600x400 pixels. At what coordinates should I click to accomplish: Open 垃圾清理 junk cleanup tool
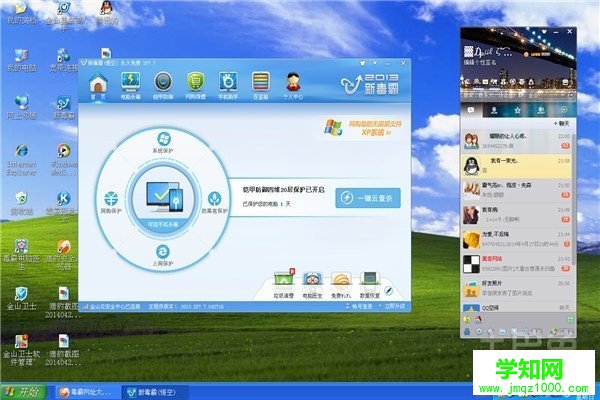point(284,285)
